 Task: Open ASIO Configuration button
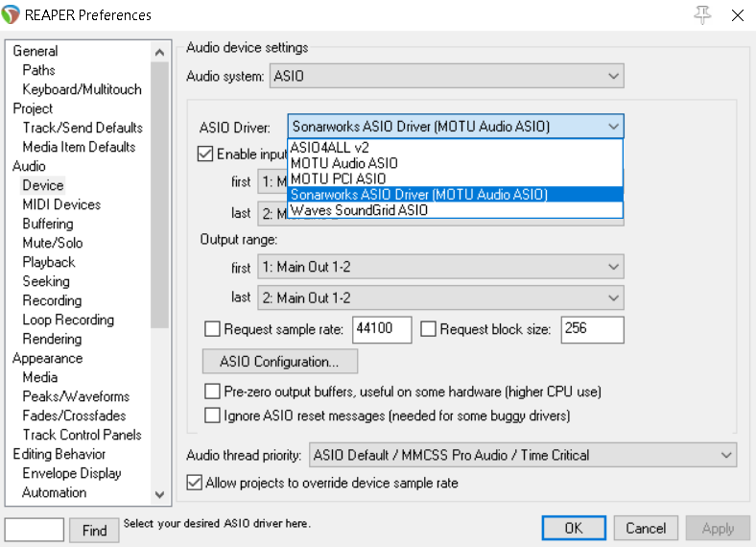[279, 361]
